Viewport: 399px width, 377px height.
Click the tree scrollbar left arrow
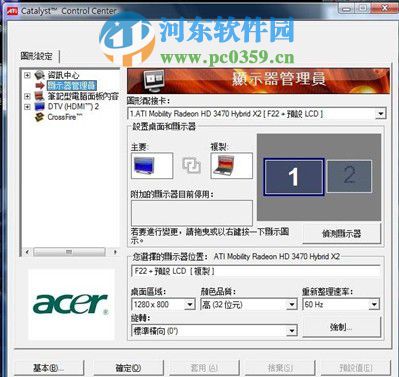27,252
